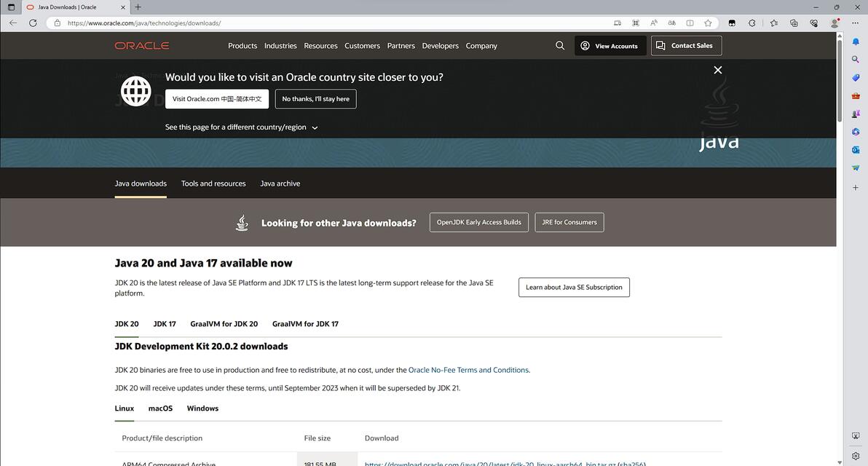This screenshot has width=868, height=466.
Task: Click No thanks, I'll stay here
Action: click(315, 99)
